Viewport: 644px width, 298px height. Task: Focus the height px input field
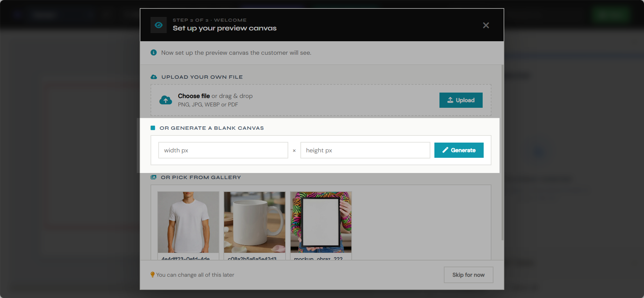[365, 150]
